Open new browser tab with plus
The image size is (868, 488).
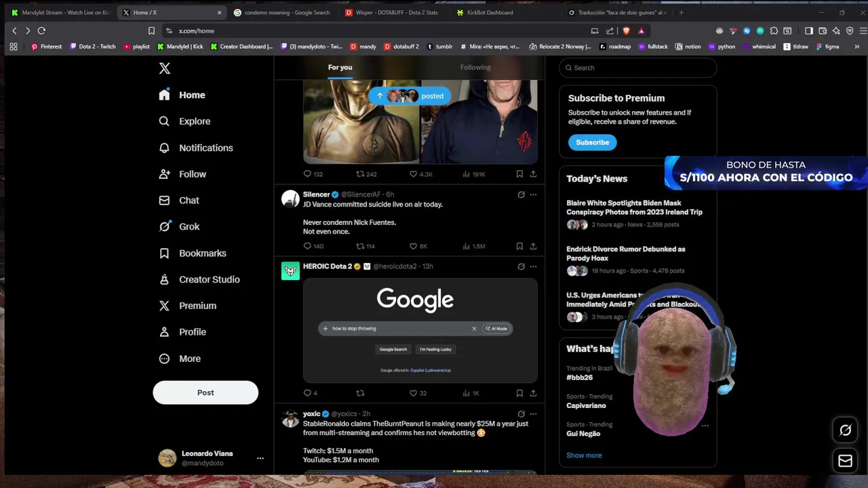pyautogui.click(x=682, y=12)
